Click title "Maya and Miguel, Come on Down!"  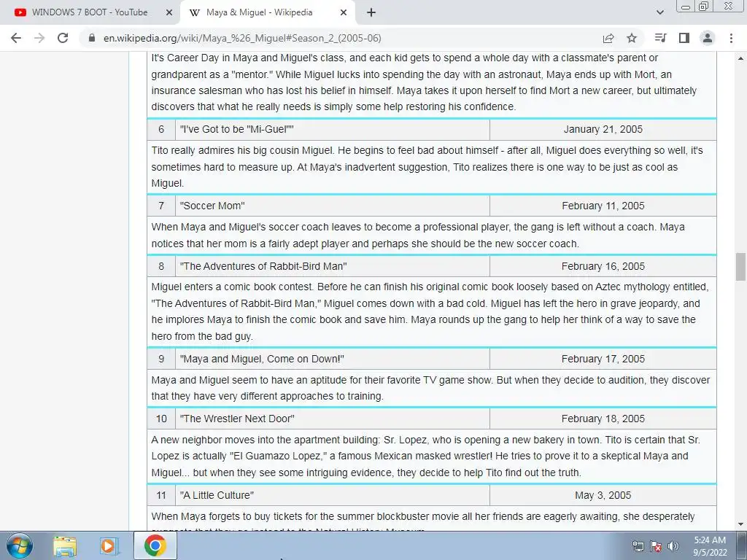[x=262, y=359]
